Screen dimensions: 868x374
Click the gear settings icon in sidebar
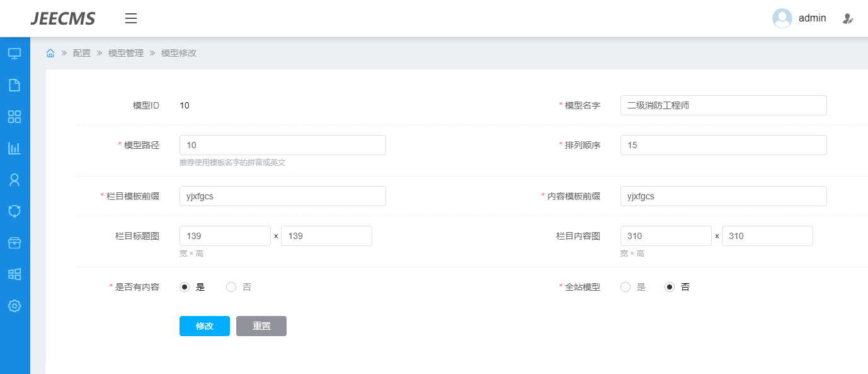(x=14, y=306)
